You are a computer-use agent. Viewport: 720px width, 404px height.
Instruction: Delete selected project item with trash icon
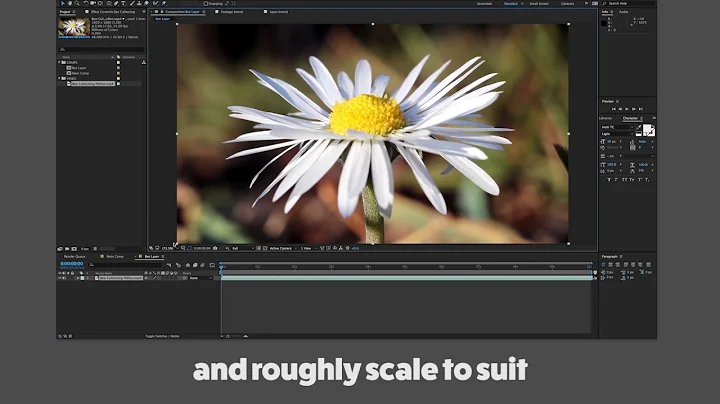click(95, 249)
